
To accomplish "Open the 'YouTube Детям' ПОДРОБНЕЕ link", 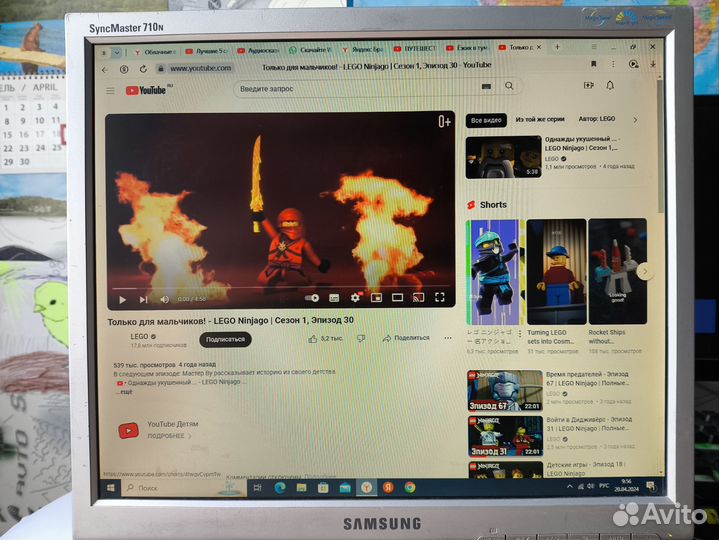I will [169, 436].
